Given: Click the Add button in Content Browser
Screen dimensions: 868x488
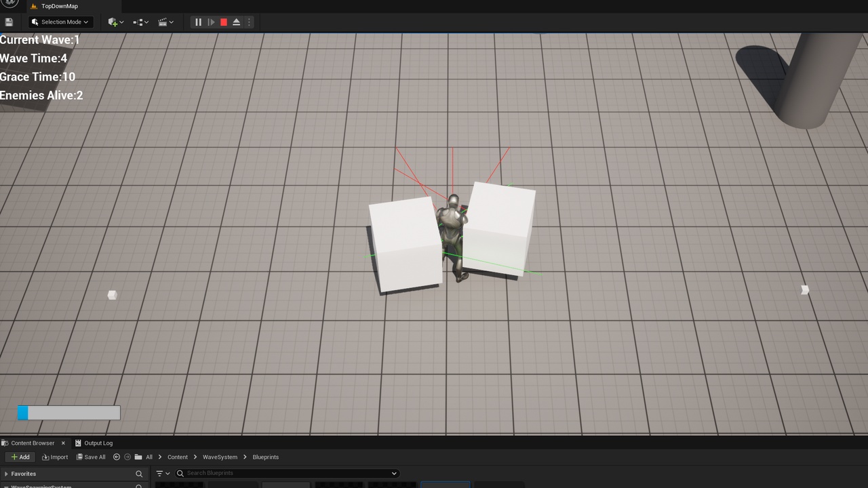Looking at the screenshot, I should click(x=20, y=457).
